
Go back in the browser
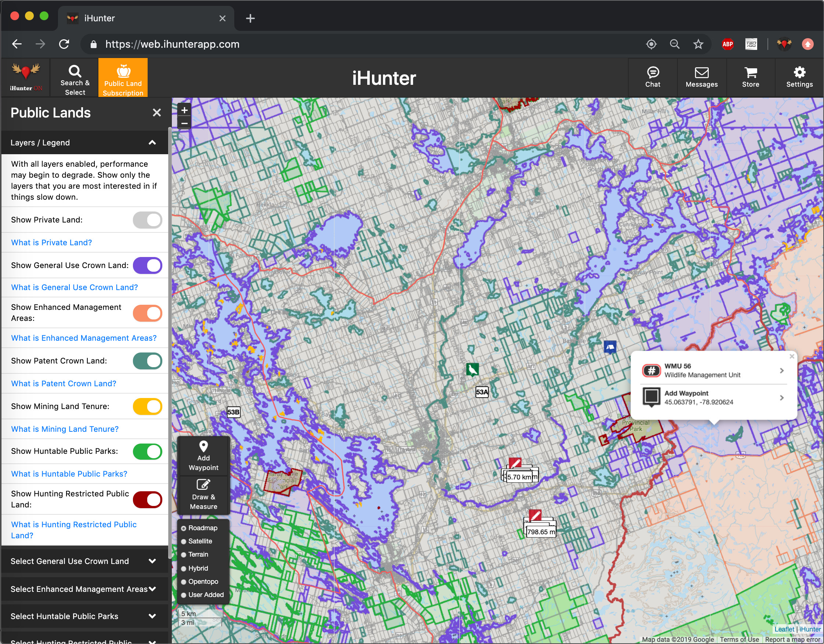point(17,44)
